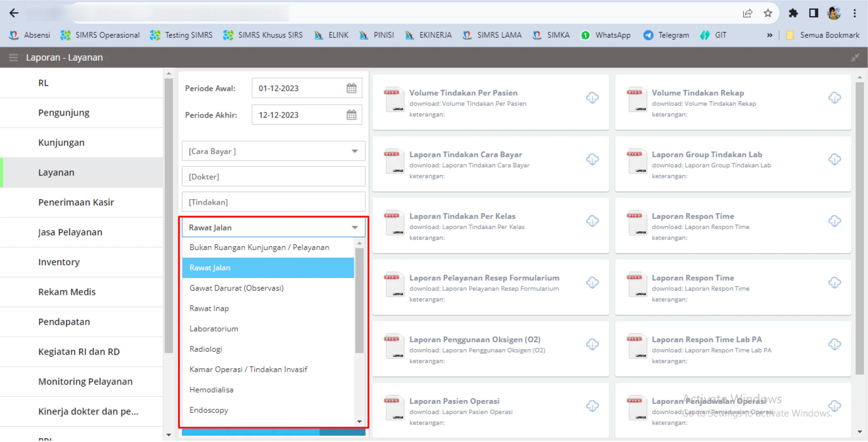Open the Periode Awal calendar picker
Image resolution: width=868 pixels, height=442 pixels.
click(x=351, y=88)
